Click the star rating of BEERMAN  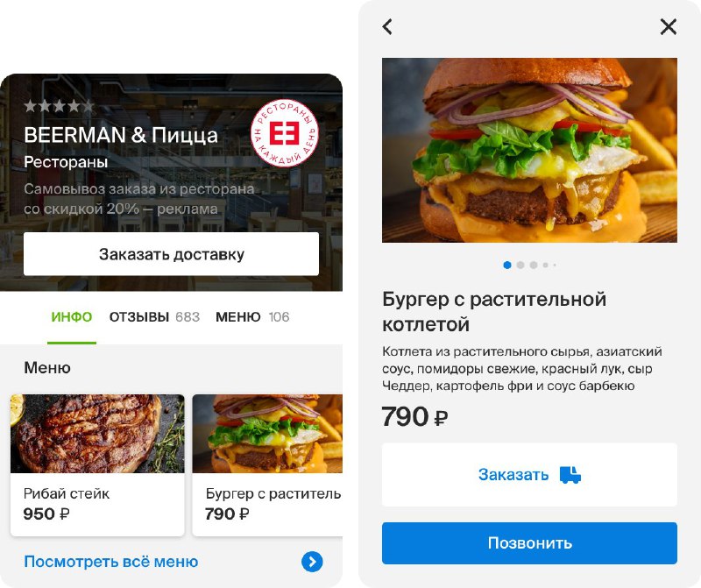click(x=59, y=106)
